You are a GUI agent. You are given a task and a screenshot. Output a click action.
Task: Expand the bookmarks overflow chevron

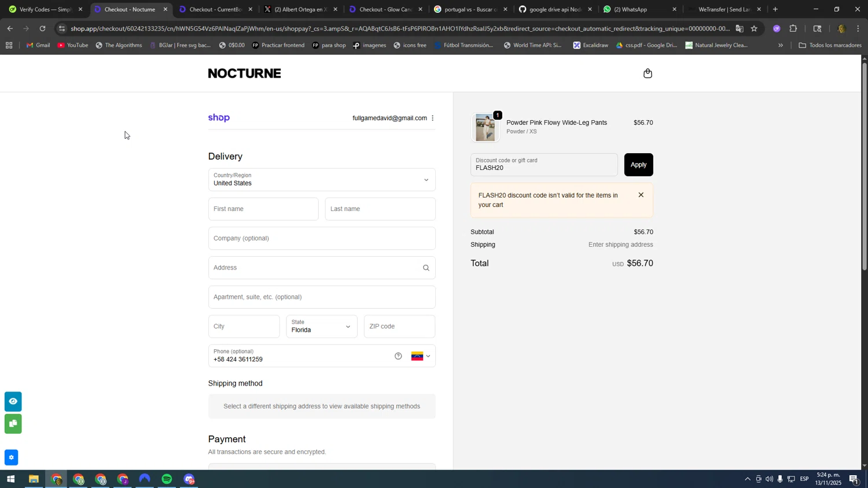point(781,45)
